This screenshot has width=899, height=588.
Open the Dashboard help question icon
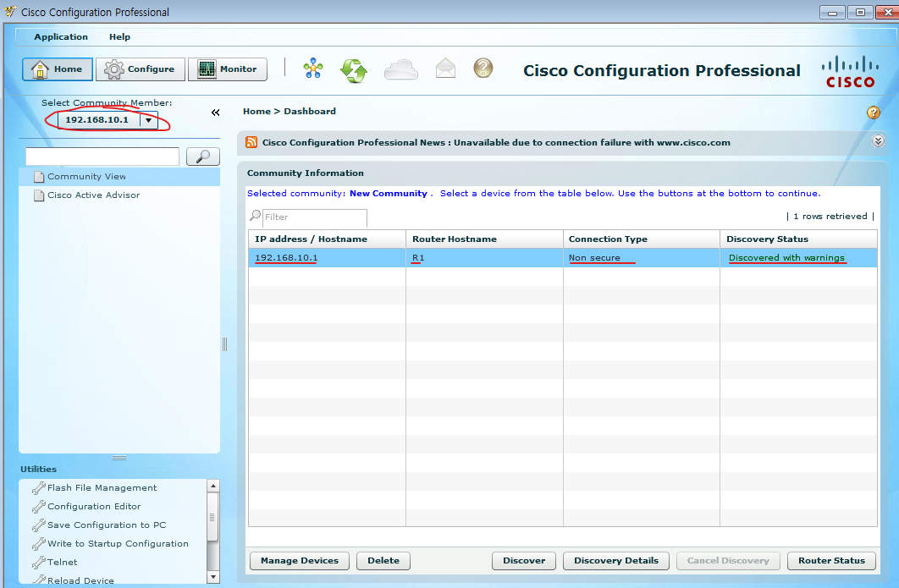[874, 113]
